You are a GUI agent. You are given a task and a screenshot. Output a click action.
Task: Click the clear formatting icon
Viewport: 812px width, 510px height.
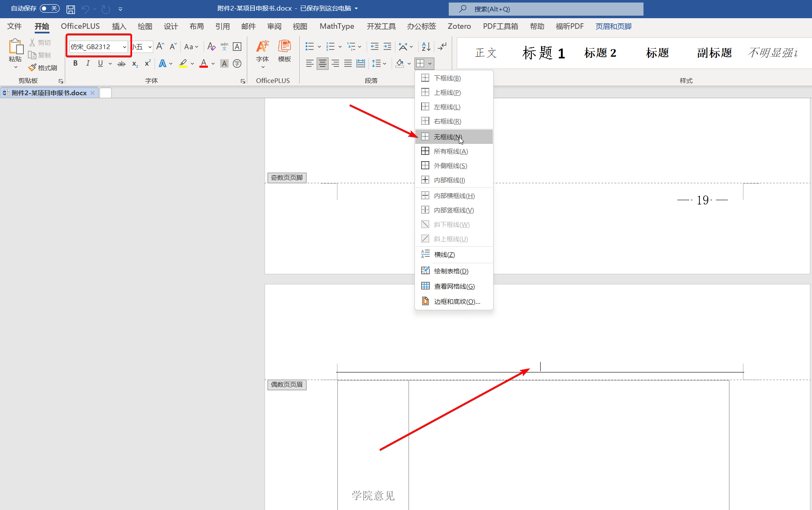[x=211, y=47]
